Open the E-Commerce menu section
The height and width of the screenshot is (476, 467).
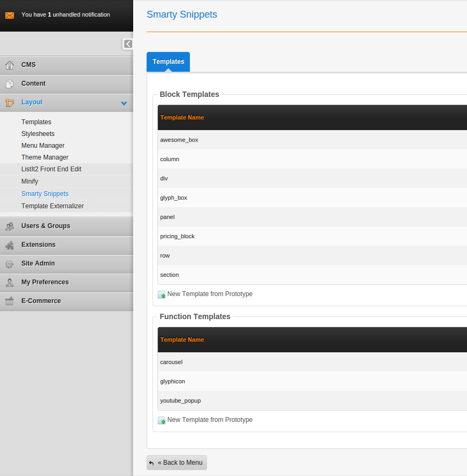click(66, 301)
